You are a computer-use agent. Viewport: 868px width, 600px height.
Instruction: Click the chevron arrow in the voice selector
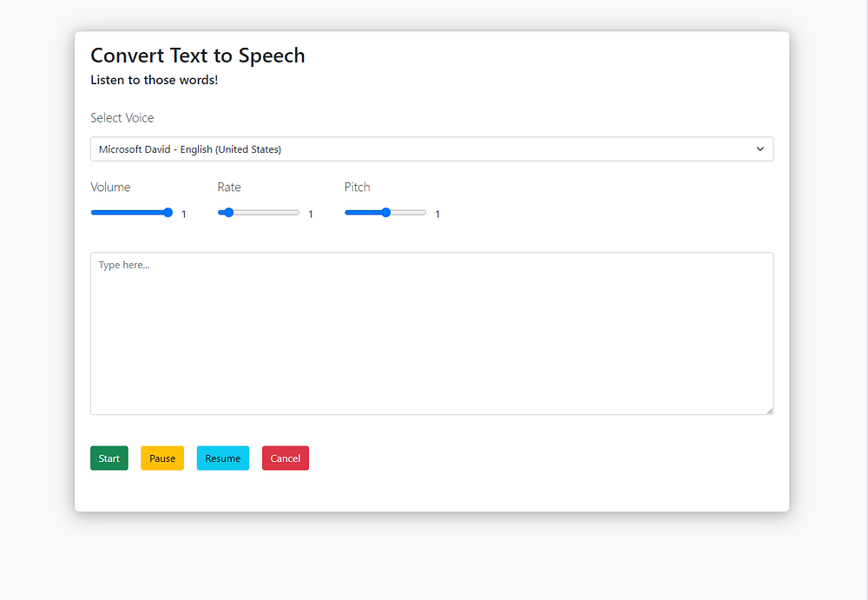tap(760, 149)
